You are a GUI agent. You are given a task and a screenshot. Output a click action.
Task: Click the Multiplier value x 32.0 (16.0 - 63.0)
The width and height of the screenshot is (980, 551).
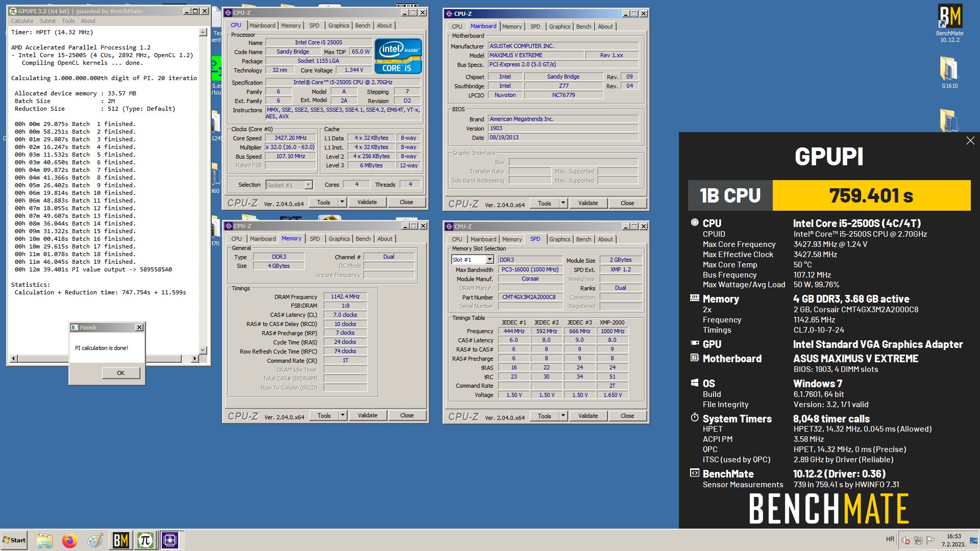point(290,147)
